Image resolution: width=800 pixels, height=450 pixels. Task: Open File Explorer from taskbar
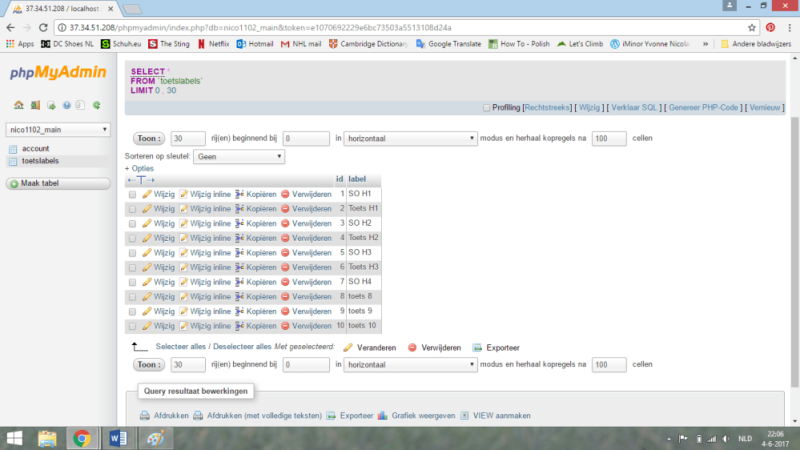point(47,438)
